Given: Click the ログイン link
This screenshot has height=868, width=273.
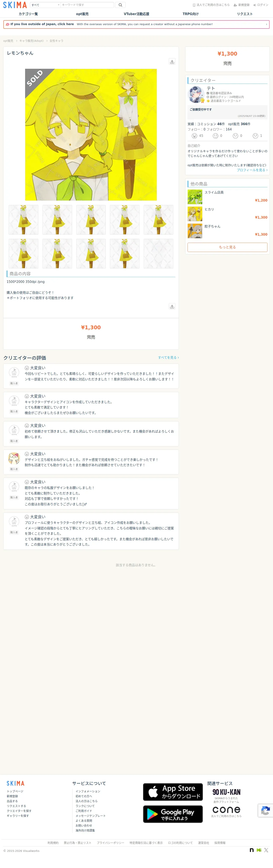Looking at the screenshot, I should 261,5.
